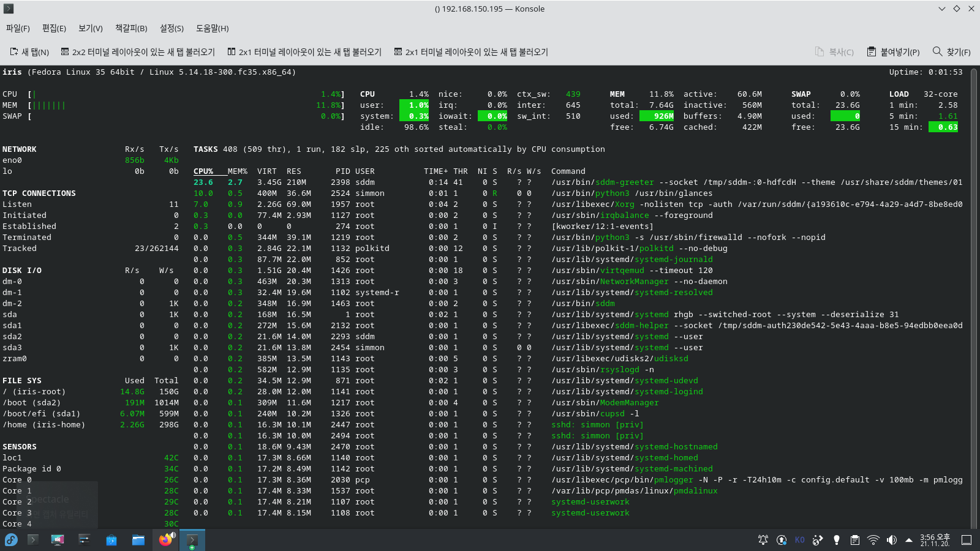Open the 파일(F) menu
The height and width of the screenshot is (551, 980).
(x=18, y=28)
